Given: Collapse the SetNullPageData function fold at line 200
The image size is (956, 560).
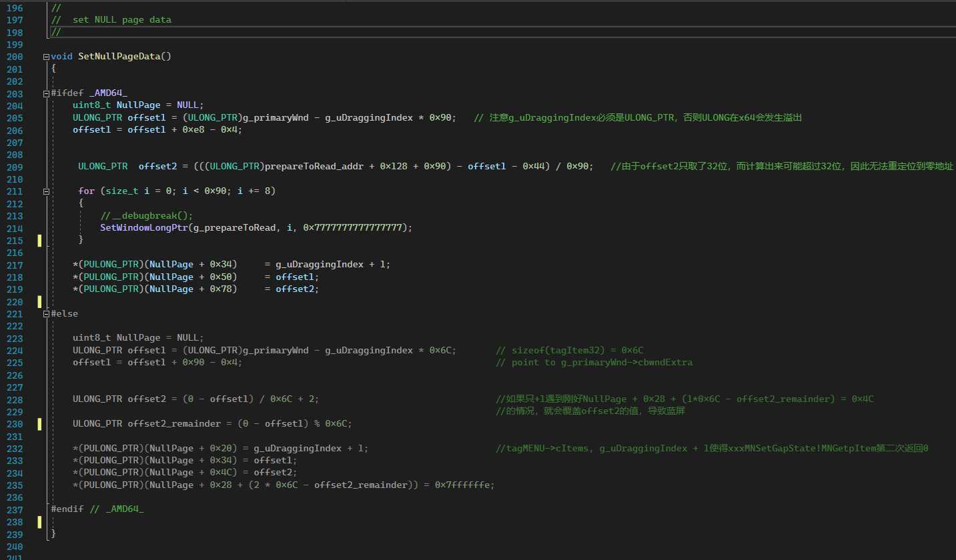Looking at the screenshot, I should [45, 57].
